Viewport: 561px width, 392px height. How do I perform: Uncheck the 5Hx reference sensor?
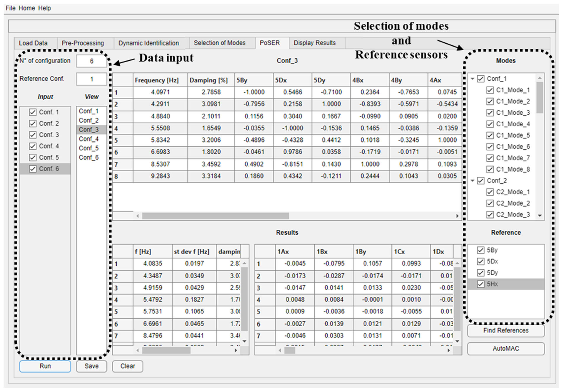point(481,284)
